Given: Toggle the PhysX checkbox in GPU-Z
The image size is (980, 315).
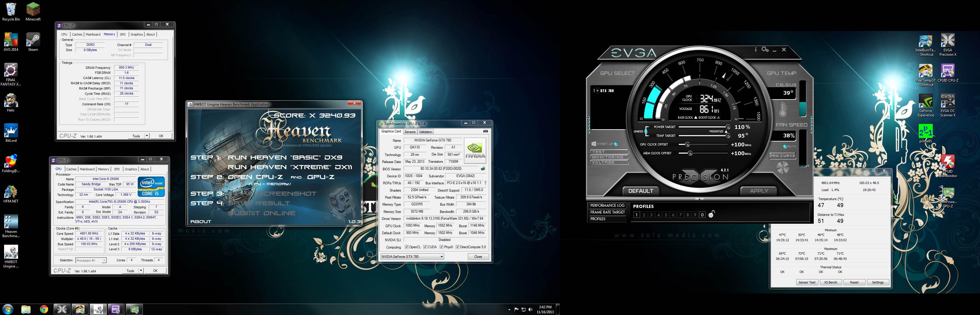Looking at the screenshot, I should [x=441, y=247].
